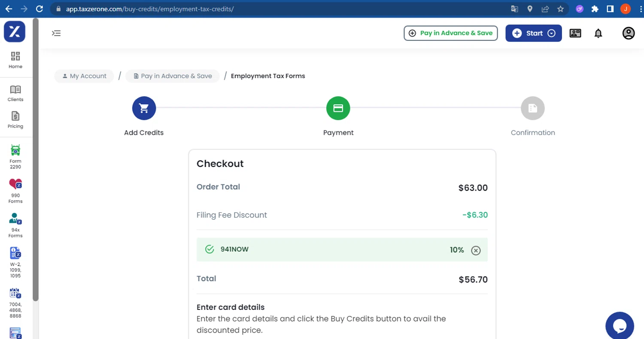Select Form 2290 in sidebar
Viewport: 644px width, 339px height.
click(15, 157)
